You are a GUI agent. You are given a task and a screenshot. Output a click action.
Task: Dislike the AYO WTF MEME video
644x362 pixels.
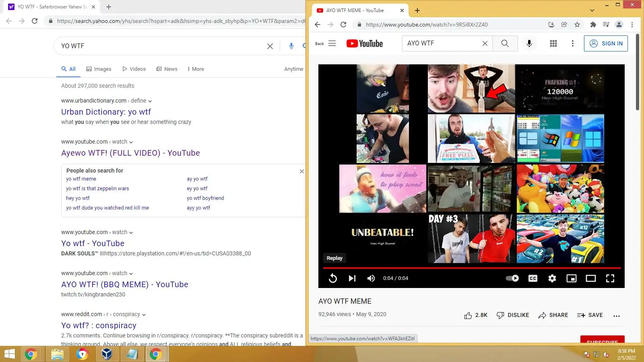pyautogui.click(x=513, y=315)
